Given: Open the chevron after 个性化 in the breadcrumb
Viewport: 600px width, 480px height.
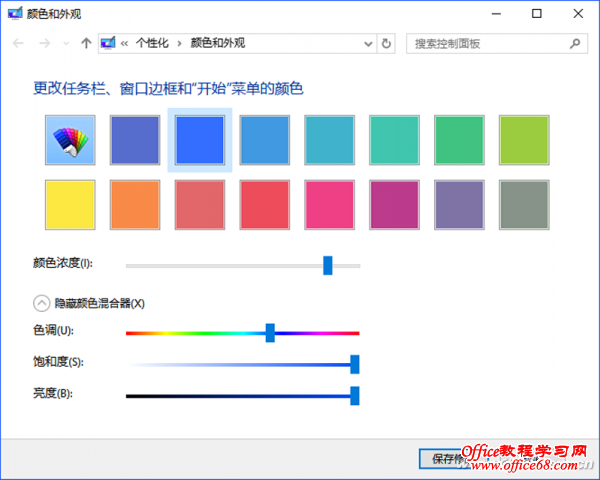Looking at the screenshot, I should (x=180, y=44).
